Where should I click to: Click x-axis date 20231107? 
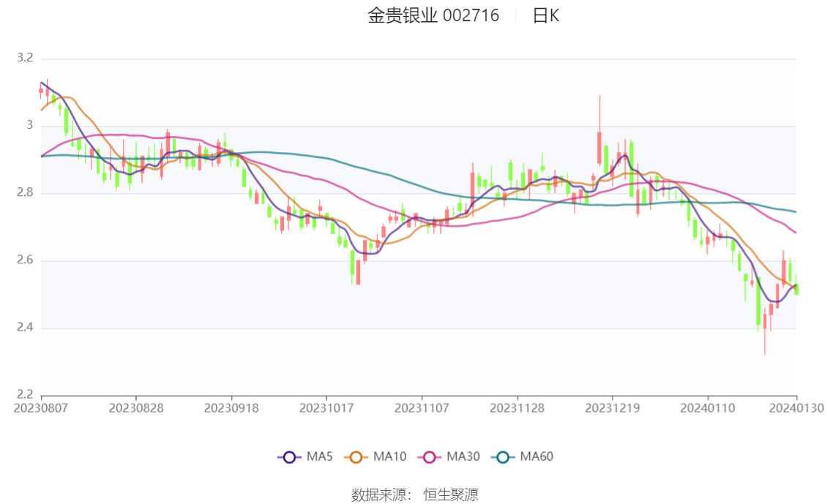[422, 408]
